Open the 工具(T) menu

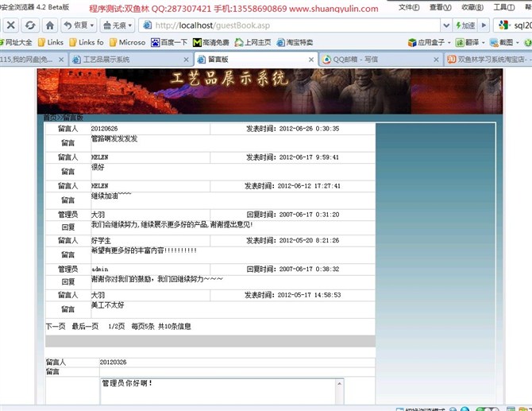click(x=504, y=7)
